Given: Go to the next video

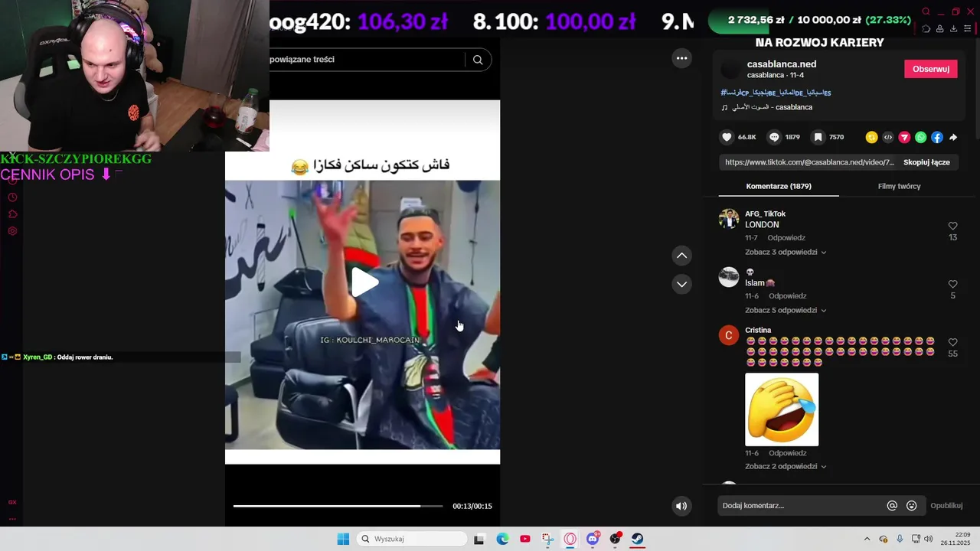Looking at the screenshot, I should (x=681, y=284).
